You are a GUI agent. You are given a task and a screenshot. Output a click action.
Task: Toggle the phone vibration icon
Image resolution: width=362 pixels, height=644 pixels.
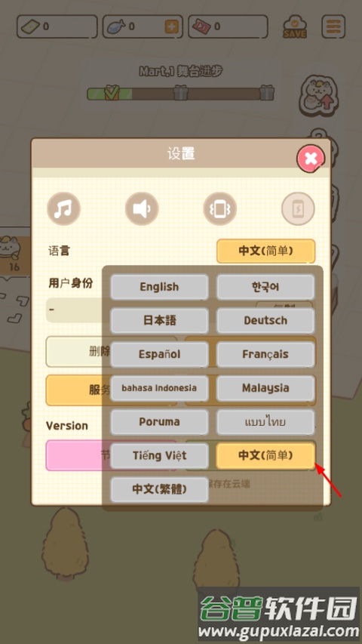point(220,208)
